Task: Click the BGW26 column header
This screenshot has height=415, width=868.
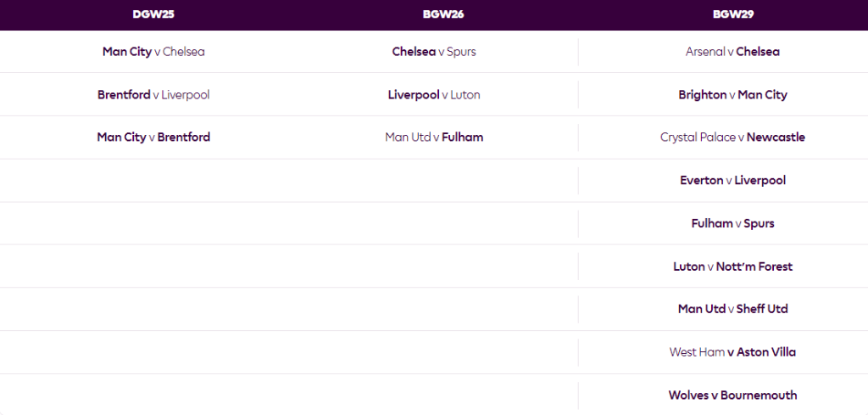Action: (442, 14)
